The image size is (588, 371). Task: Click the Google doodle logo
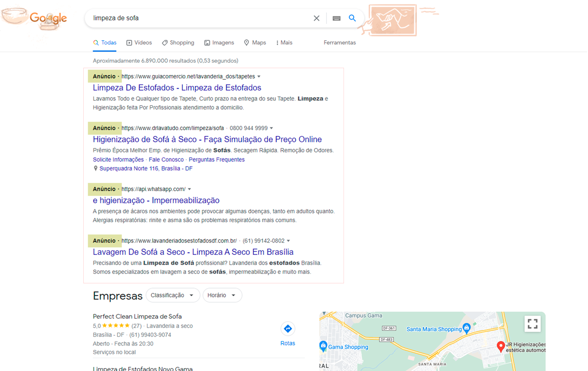coord(49,18)
